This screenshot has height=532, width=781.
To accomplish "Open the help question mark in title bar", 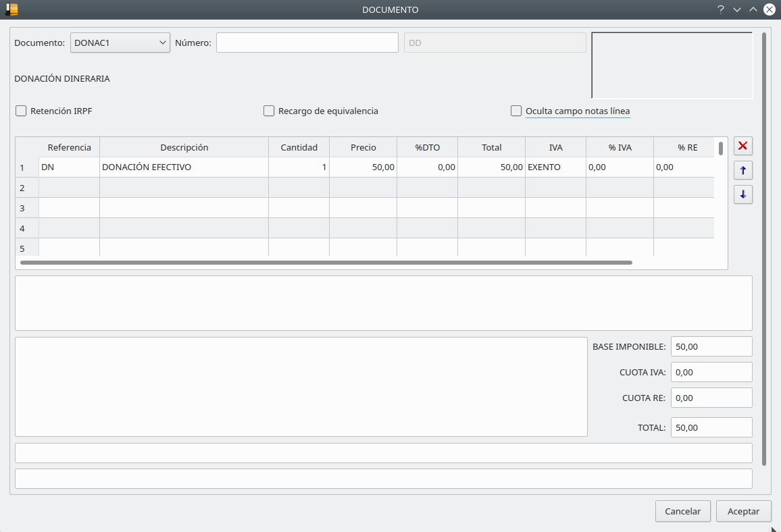I will (720, 9).
